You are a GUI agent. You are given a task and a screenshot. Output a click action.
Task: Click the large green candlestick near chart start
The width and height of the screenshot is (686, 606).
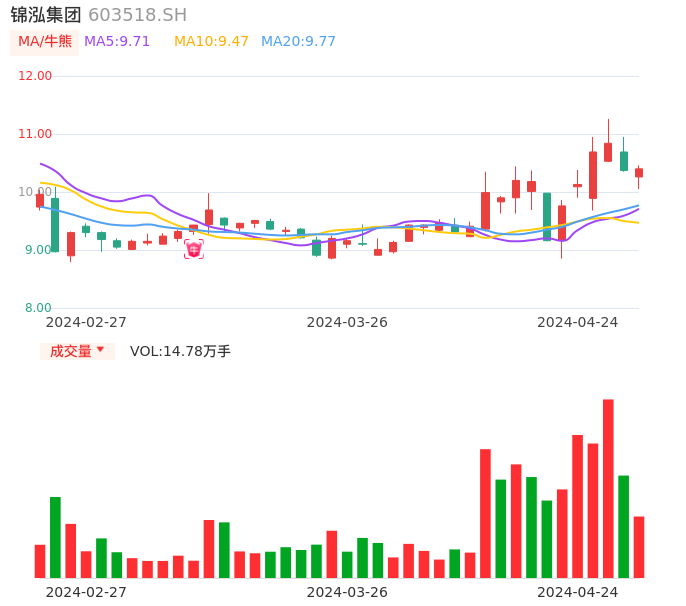(55, 224)
